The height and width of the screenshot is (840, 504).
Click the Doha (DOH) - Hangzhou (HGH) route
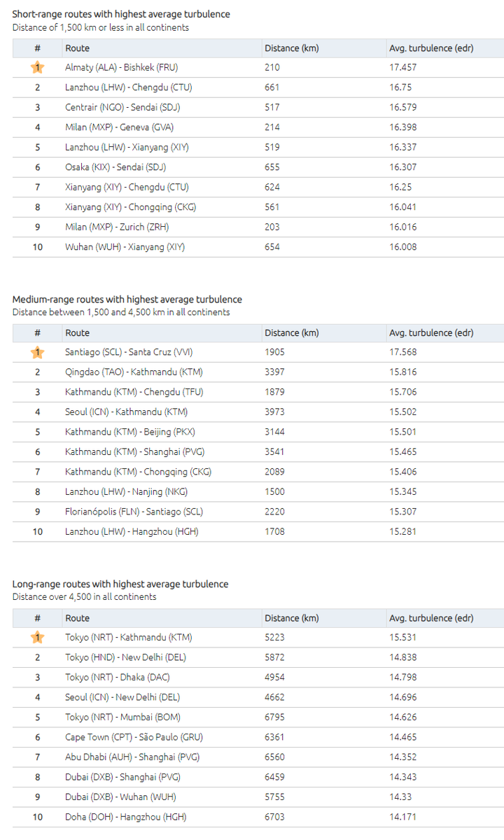125,817
